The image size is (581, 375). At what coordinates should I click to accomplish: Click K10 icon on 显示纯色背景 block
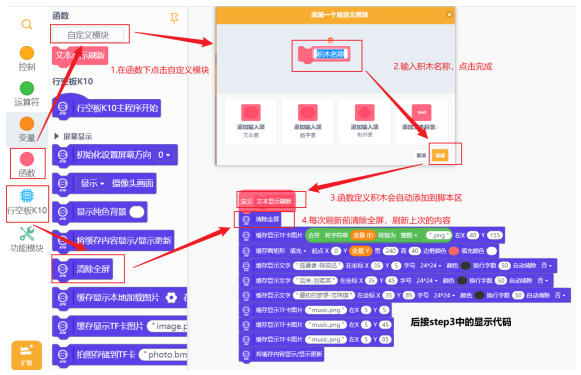63,212
